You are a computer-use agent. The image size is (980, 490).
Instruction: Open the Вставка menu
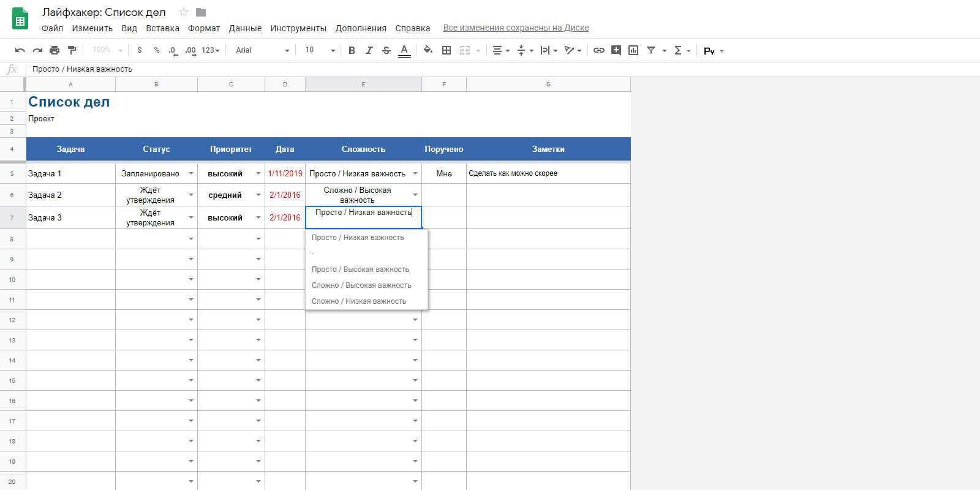(162, 28)
